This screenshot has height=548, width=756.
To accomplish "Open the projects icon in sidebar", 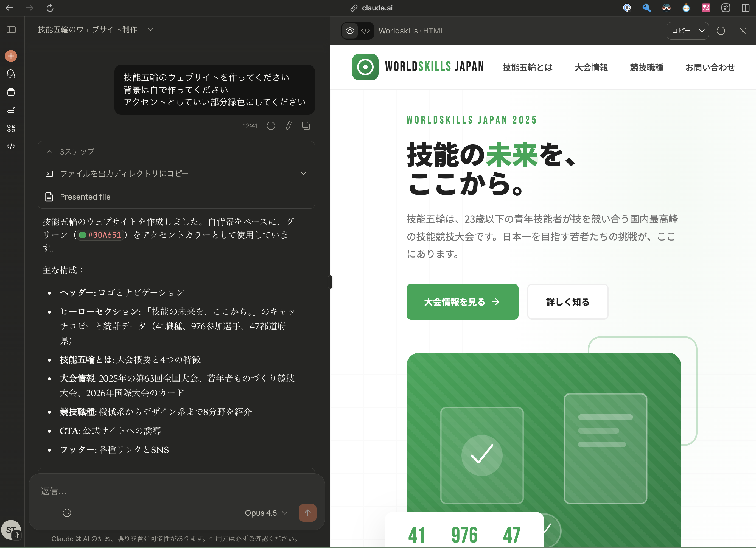I will 11,92.
